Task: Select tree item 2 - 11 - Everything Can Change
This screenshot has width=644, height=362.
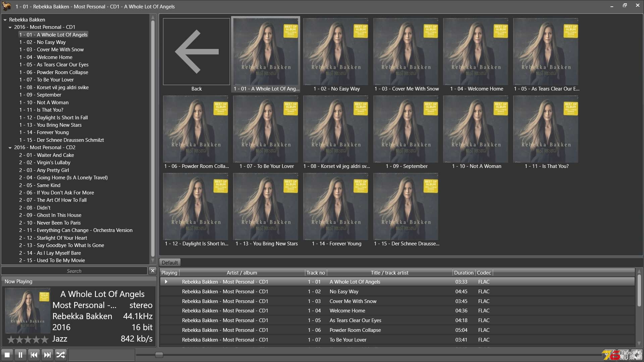Action: click(75, 230)
